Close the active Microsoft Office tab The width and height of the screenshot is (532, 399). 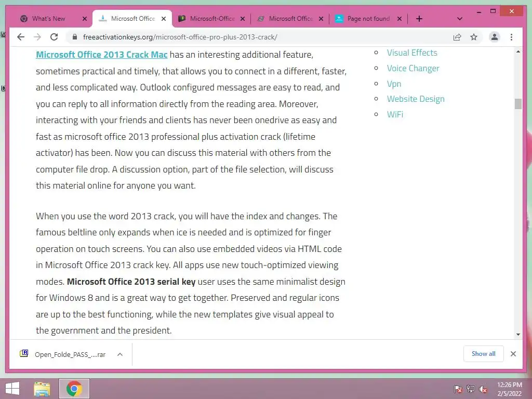(x=164, y=19)
